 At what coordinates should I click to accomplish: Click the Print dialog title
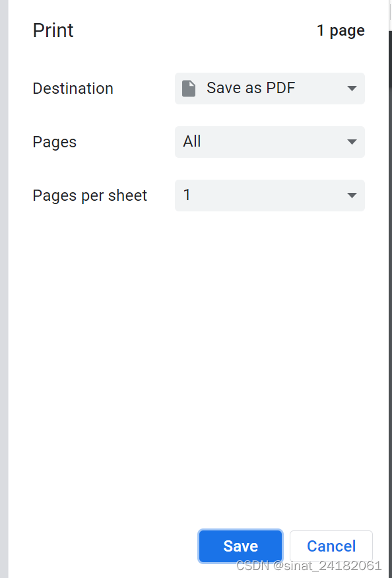click(53, 30)
